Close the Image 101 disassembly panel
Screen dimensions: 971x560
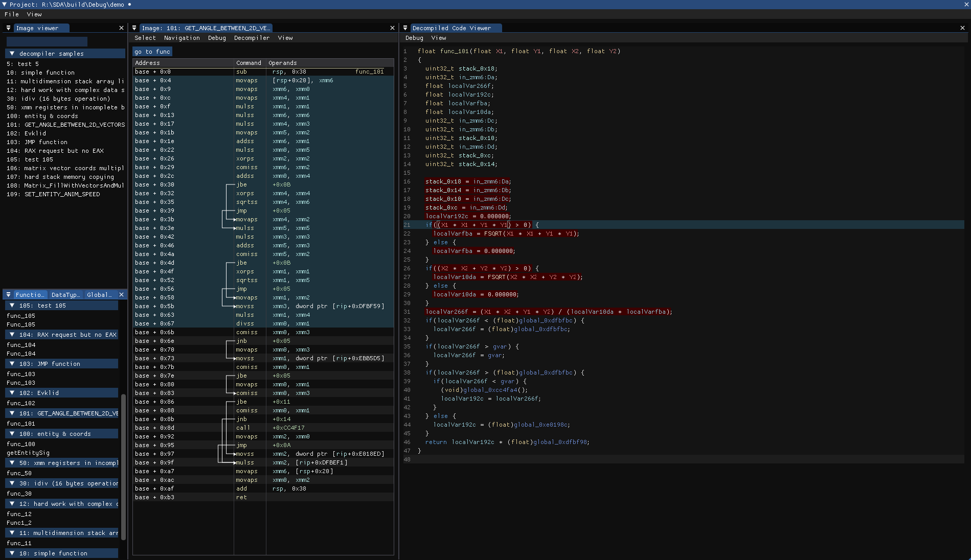pos(392,28)
